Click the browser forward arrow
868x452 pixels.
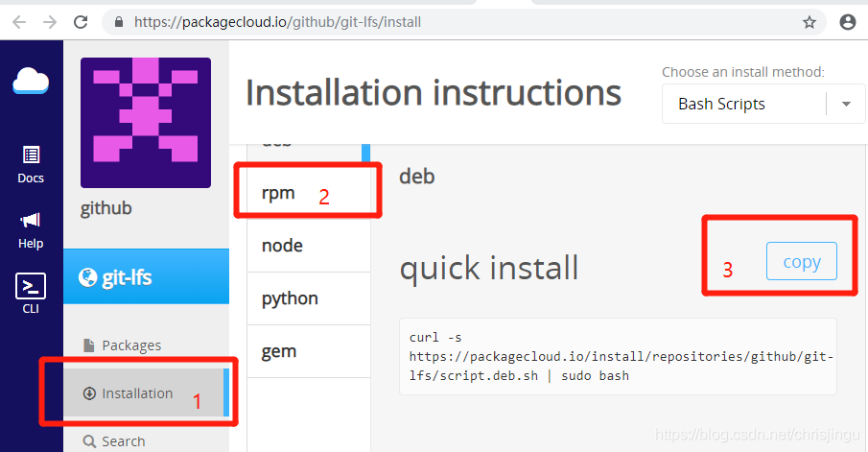coord(50,22)
